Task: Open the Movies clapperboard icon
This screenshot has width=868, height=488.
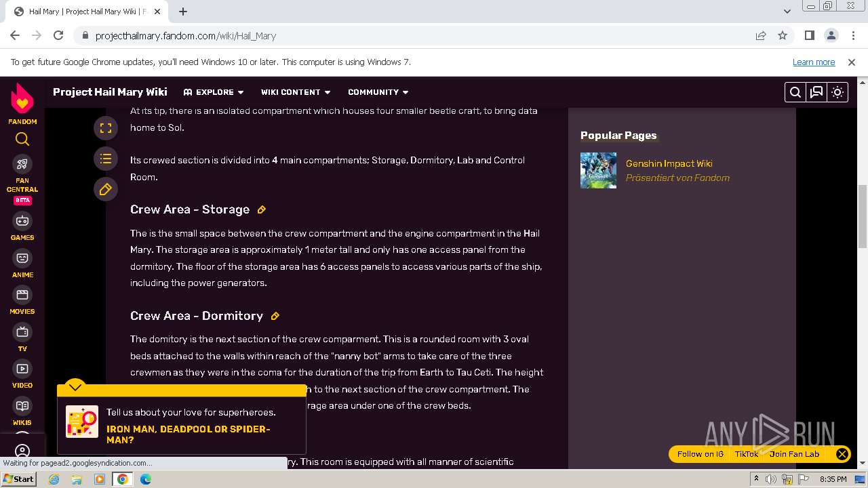Action: [x=22, y=295]
